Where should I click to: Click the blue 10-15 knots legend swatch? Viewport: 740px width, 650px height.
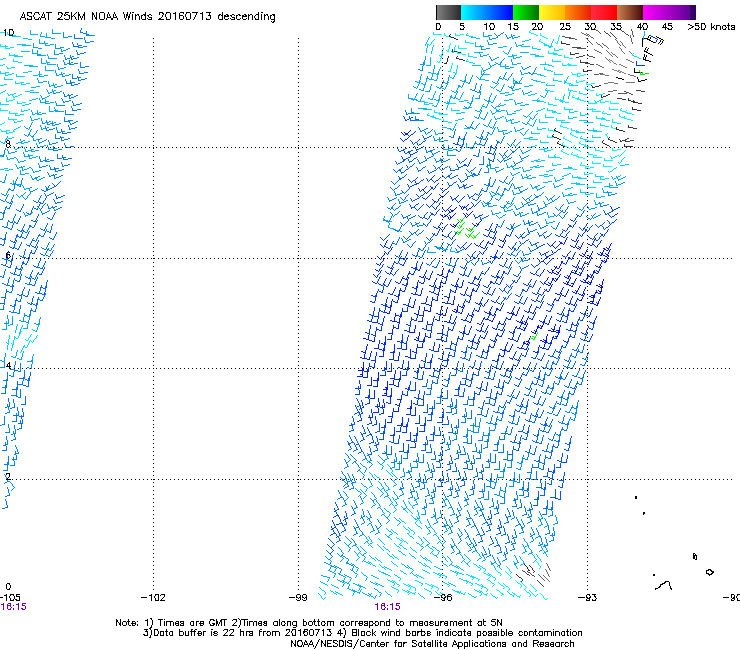[500, 12]
